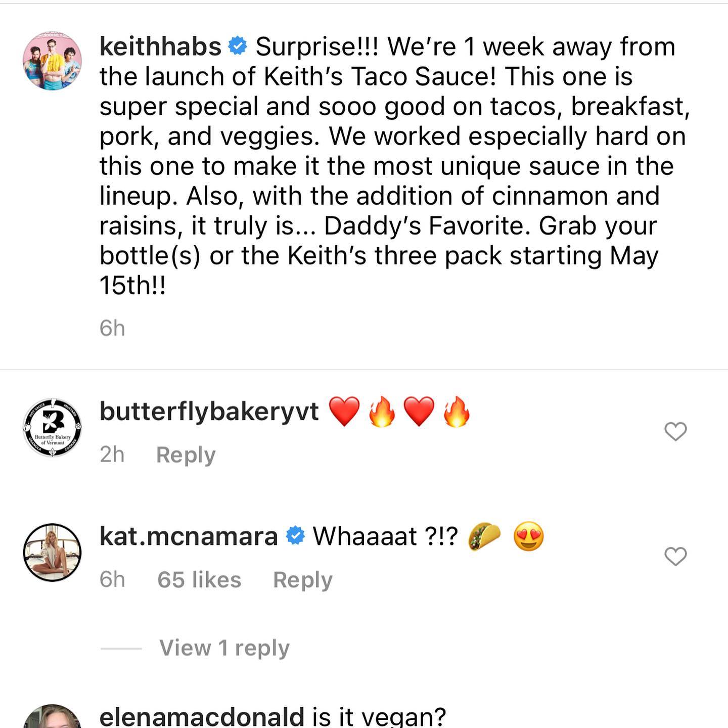The width and height of the screenshot is (728, 728).
Task: Open elenamacdonald profile avatar
Action: tap(53, 718)
